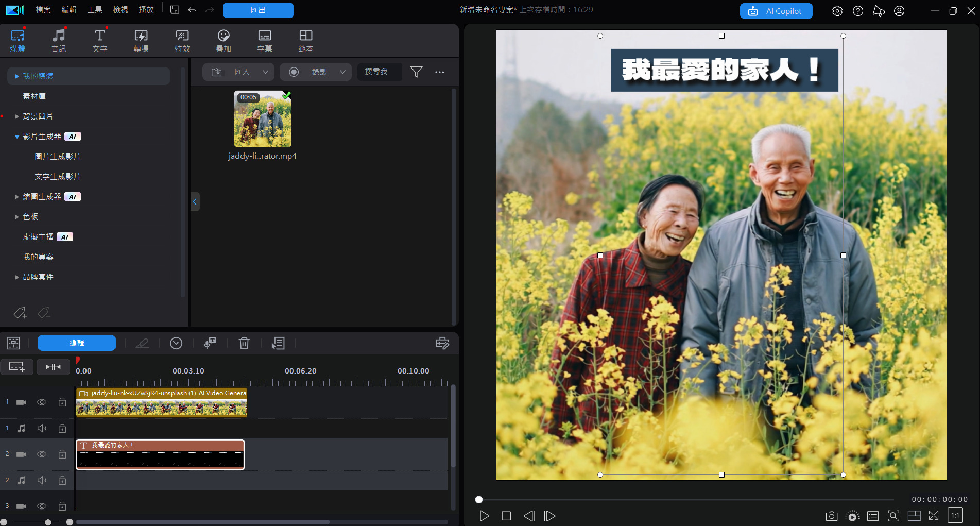
Task: Adjust the timeline zoom slider
Action: (x=48, y=521)
